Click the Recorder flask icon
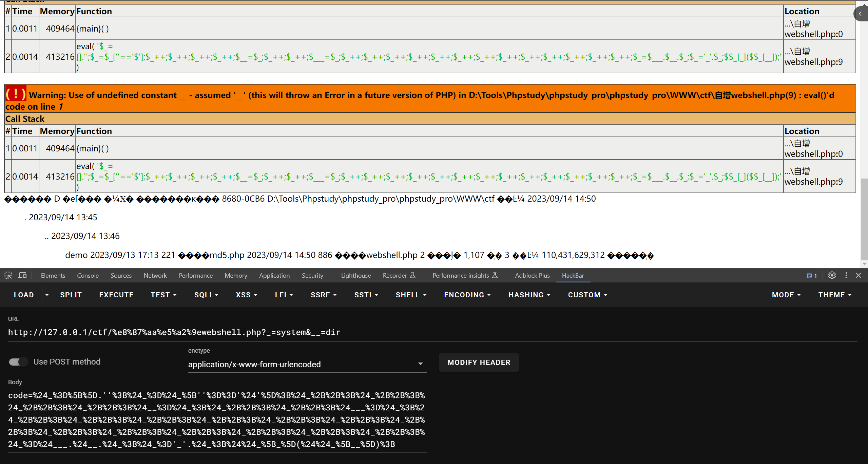Image resolution: width=868 pixels, height=464 pixels. [x=413, y=275]
